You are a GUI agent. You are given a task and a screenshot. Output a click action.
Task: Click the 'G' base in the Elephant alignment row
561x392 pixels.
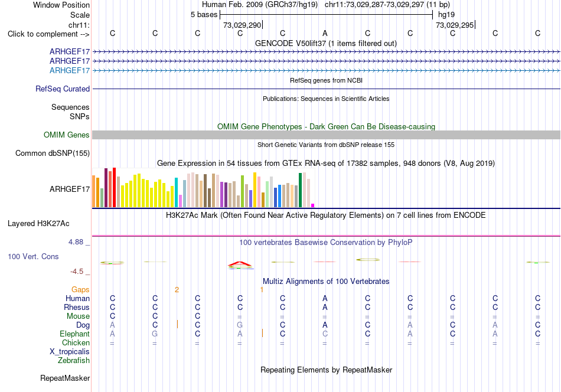(x=155, y=334)
